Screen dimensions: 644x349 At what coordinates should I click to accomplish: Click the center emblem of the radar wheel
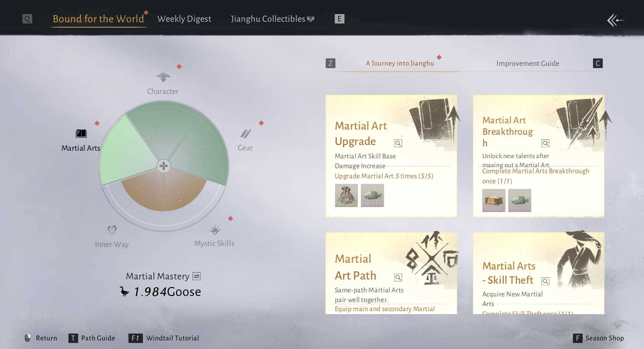164,166
